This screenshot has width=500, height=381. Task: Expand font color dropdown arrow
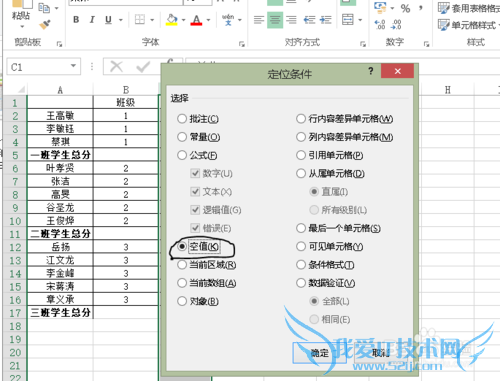point(208,20)
